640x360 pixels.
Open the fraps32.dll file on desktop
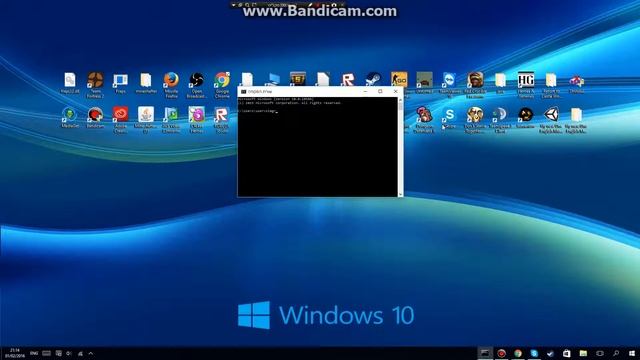(x=70, y=83)
